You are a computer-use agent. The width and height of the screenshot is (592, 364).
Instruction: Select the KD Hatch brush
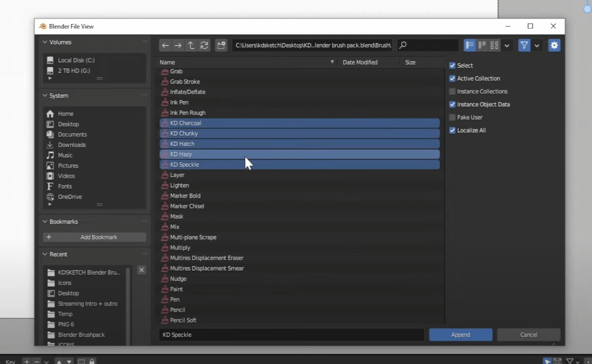point(299,144)
